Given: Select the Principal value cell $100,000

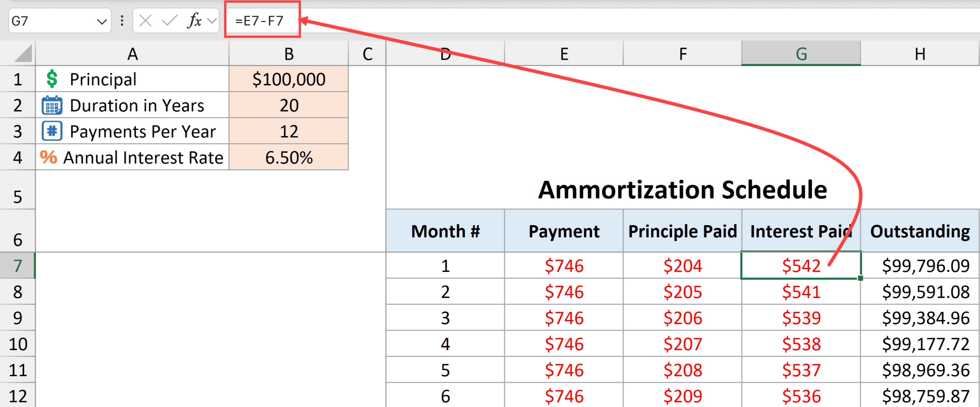Looking at the screenshot, I should tap(289, 79).
